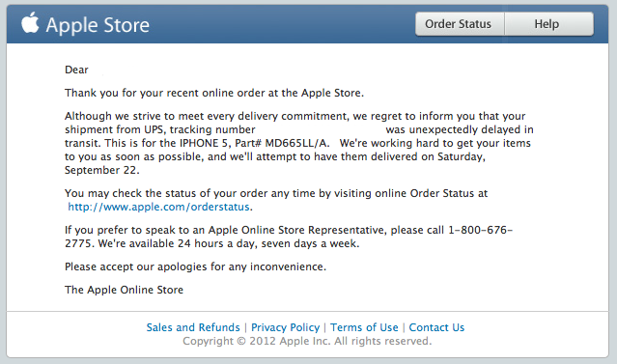
Task: Open the Order Status button
Action: coord(460,24)
